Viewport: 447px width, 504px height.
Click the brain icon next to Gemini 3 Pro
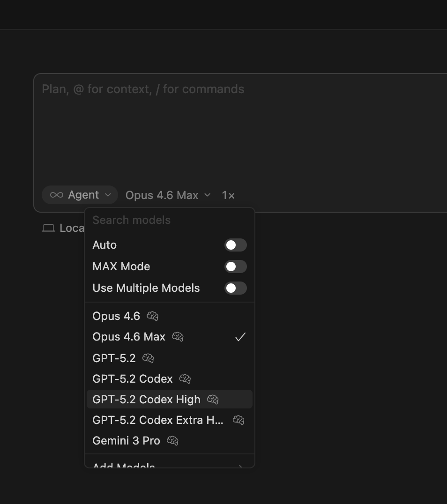(172, 441)
